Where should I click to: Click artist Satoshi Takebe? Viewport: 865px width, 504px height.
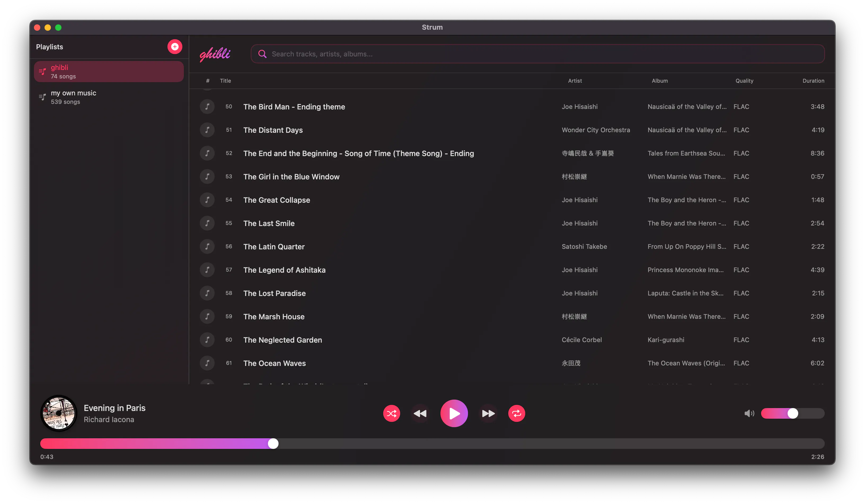click(x=584, y=246)
